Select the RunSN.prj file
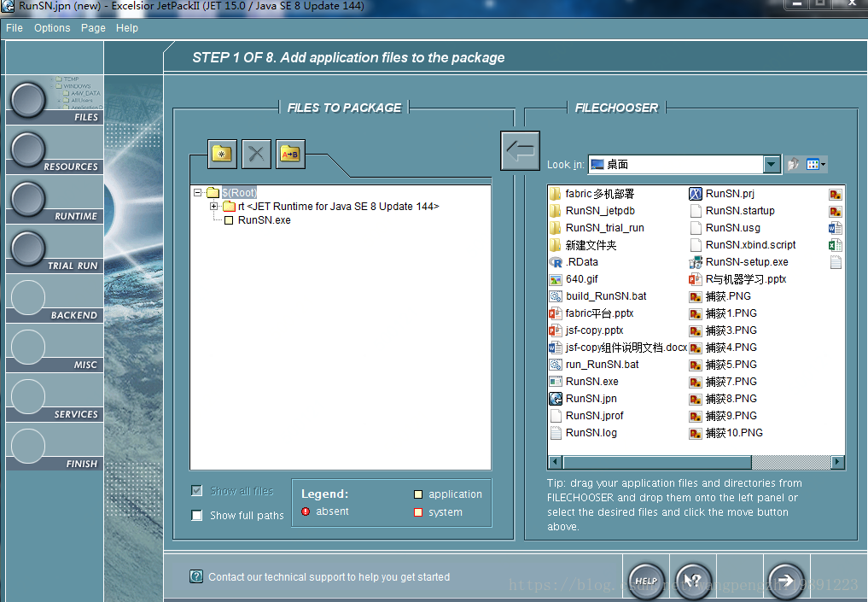The height and width of the screenshot is (602, 868). tap(722, 194)
